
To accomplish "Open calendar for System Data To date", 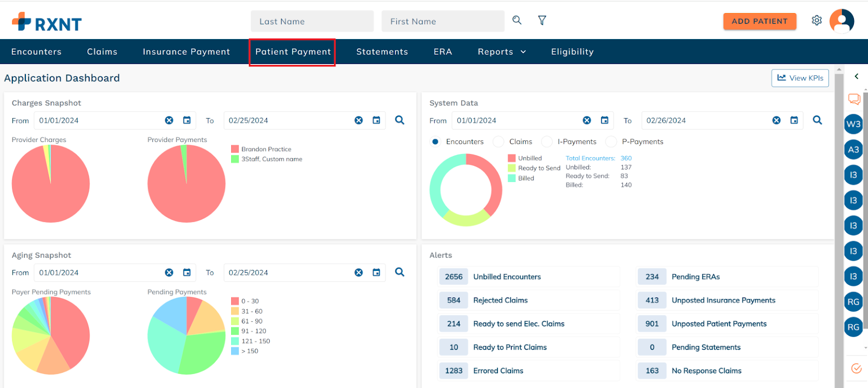I will (x=794, y=120).
